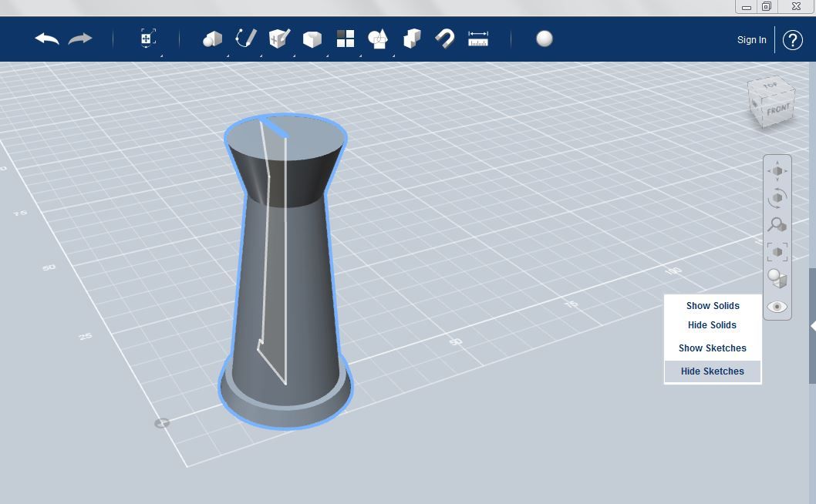This screenshot has width=816, height=504.
Task: Select Show Solids in the menu
Action: tap(712, 305)
